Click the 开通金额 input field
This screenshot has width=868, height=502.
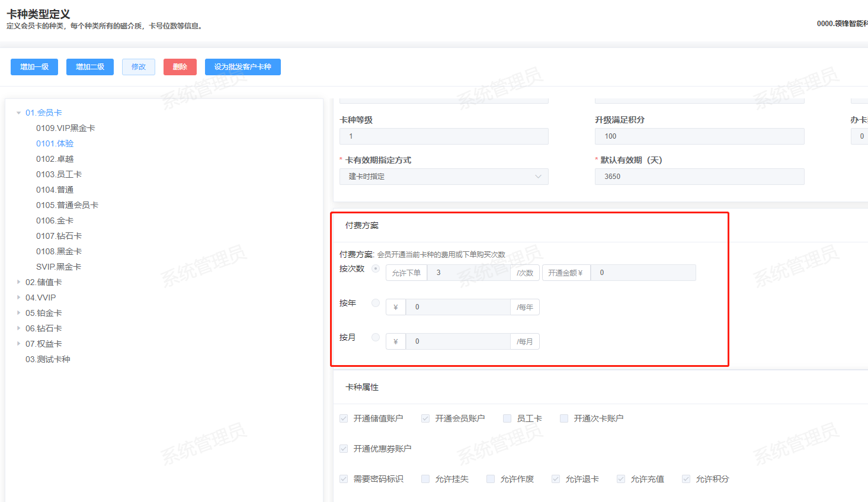point(643,273)
